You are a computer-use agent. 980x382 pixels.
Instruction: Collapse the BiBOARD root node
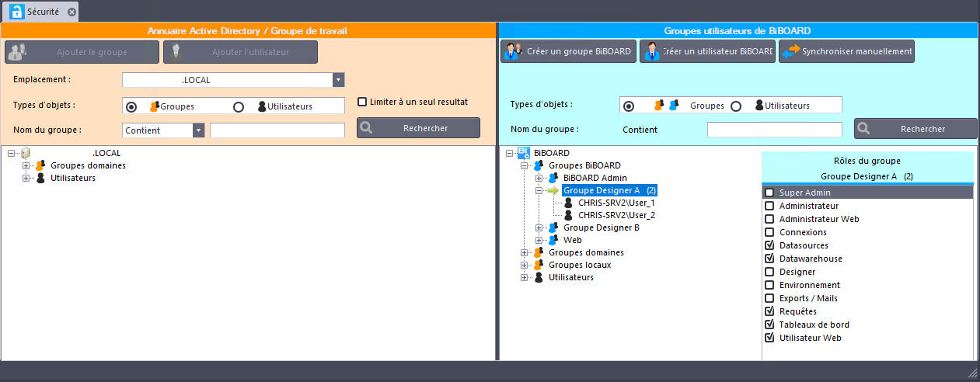(x=509, y=154)
